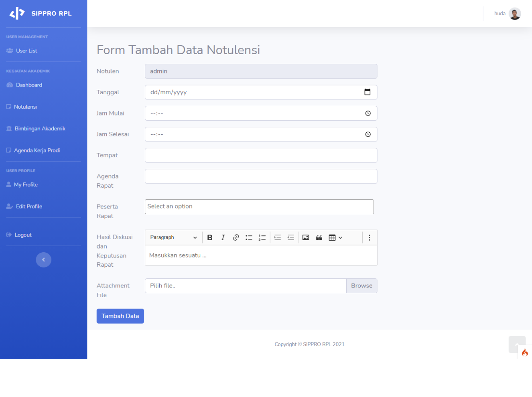Decrease indent in the editor
532x397 pixels.
[x=291, y=237]
